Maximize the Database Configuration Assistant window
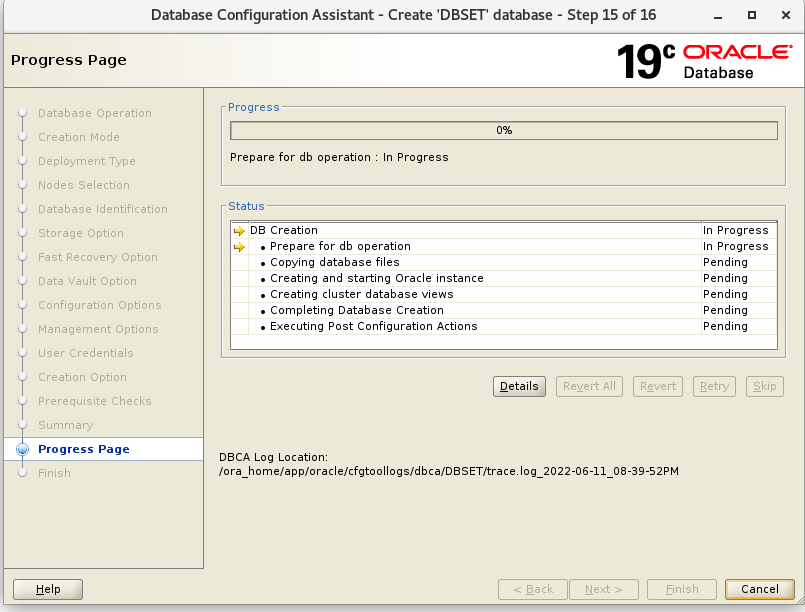 click(x=752, y=15)
